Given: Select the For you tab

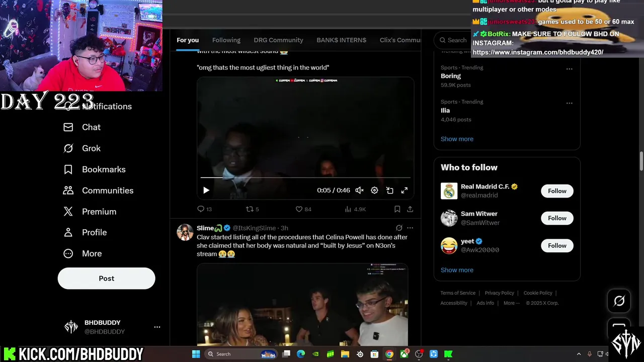Looking at the screenshot, I should point(188,40).
